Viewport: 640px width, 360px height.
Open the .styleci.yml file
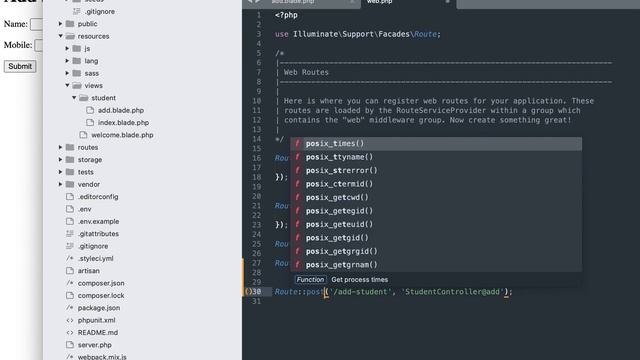[96, 258]
